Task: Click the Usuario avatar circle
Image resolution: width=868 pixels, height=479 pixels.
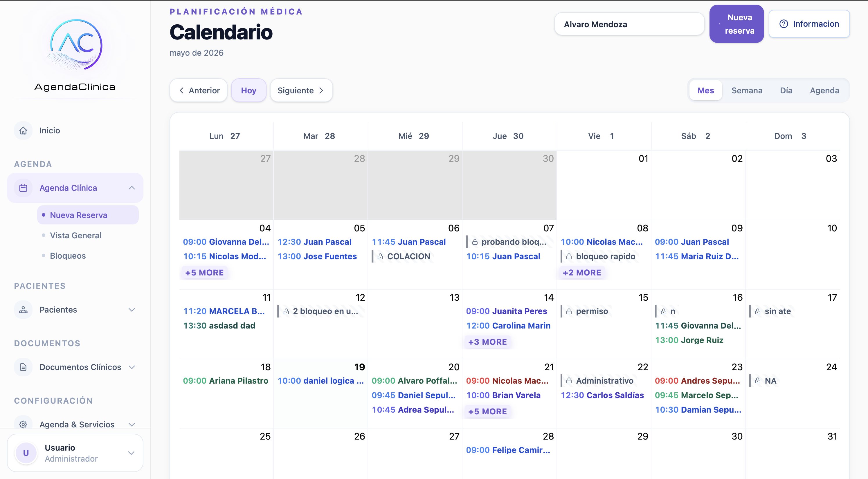Action: (x=26, y=453)
